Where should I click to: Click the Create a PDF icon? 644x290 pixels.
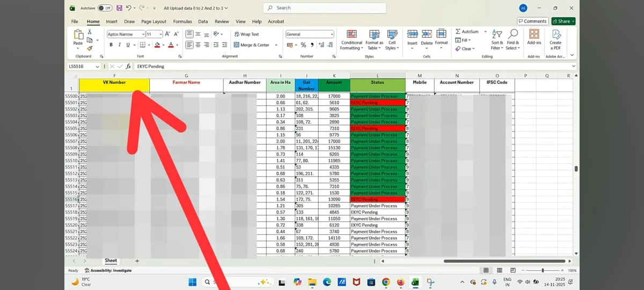click(x=555, y=34)
